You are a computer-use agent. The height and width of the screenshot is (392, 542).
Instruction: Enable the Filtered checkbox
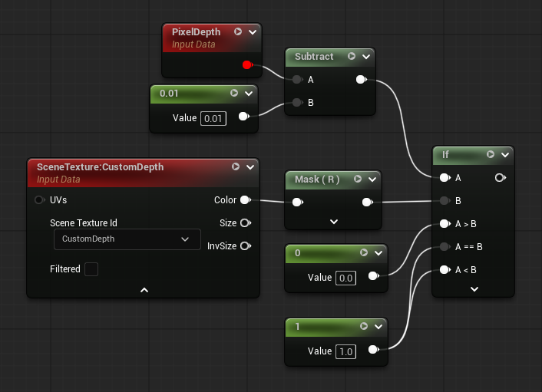[x=91, y=269]
